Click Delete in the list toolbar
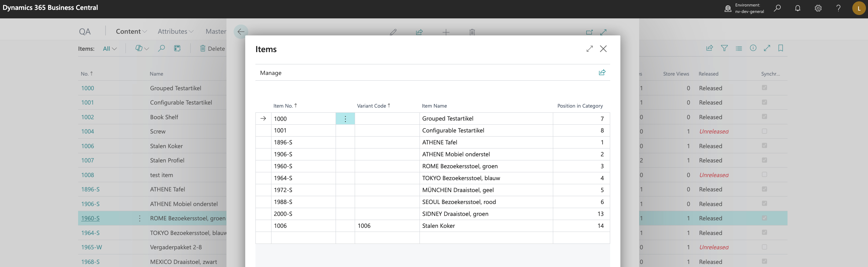Viewport: 868px width, 267px height. (212, 48)
